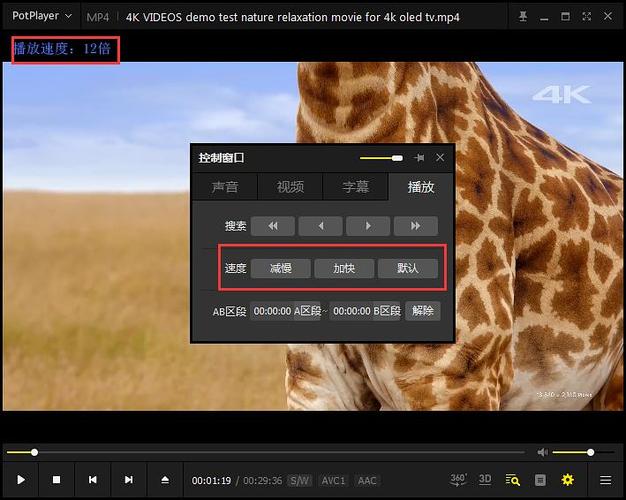626x500 pixels.
Task: Click the 默认 default speed button
Action: [408, 268]
